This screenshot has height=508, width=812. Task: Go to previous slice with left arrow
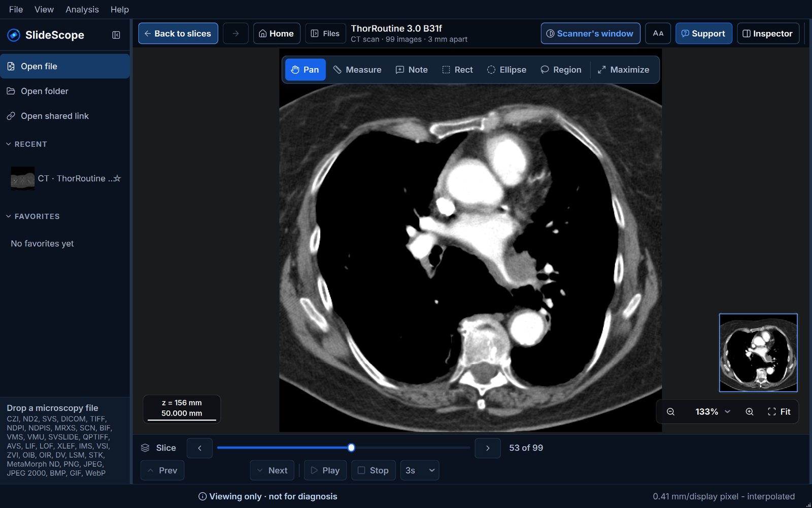pyautogui.click(x=199, y=448)
